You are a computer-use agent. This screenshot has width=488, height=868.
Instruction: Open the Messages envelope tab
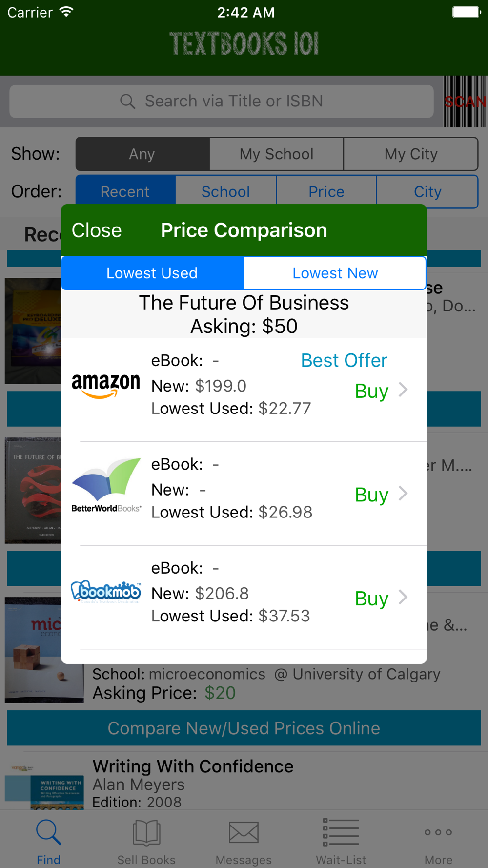244,841
